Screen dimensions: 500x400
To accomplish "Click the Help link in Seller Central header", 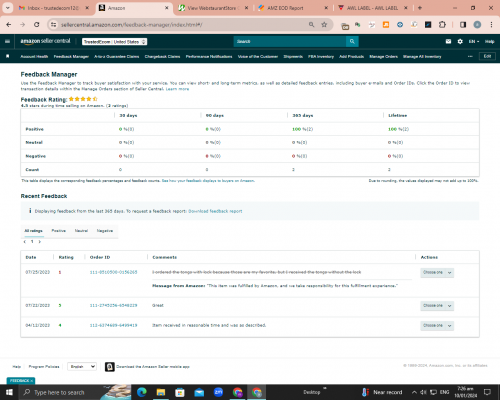I will pos(489,41).
